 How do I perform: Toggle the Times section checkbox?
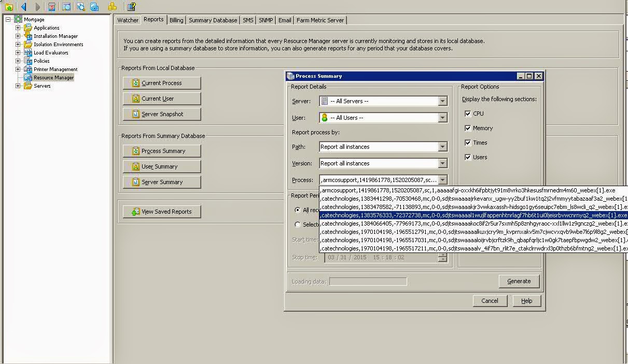tap(468, 143)
